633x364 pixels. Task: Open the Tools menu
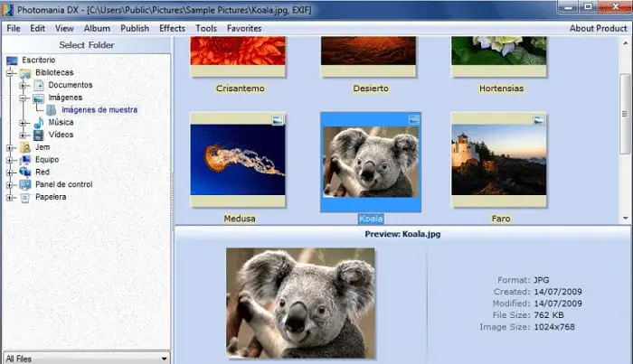(206, 28)
